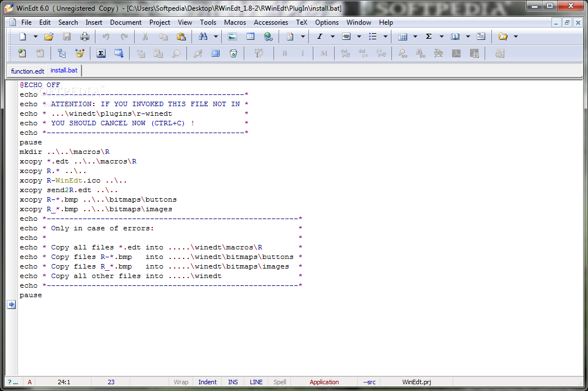Click the Cut scissors icon
Screen dimensions: 588x391
(x=145, y=37)
